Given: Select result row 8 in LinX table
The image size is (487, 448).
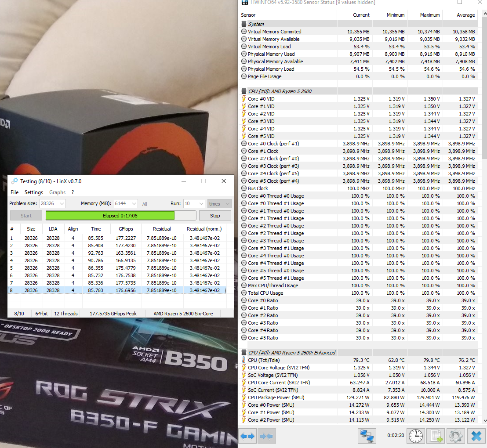Looking at the screenshot, I should point(117,290).
